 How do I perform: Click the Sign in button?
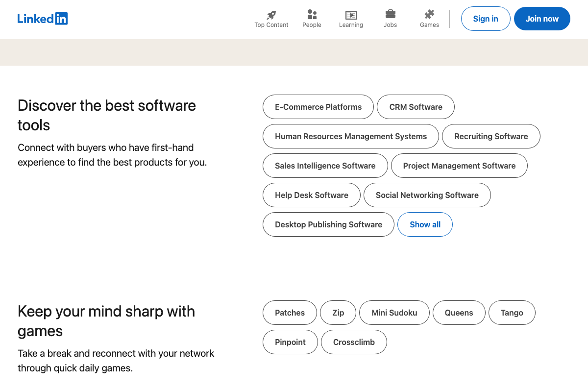[x=486, y=19]
